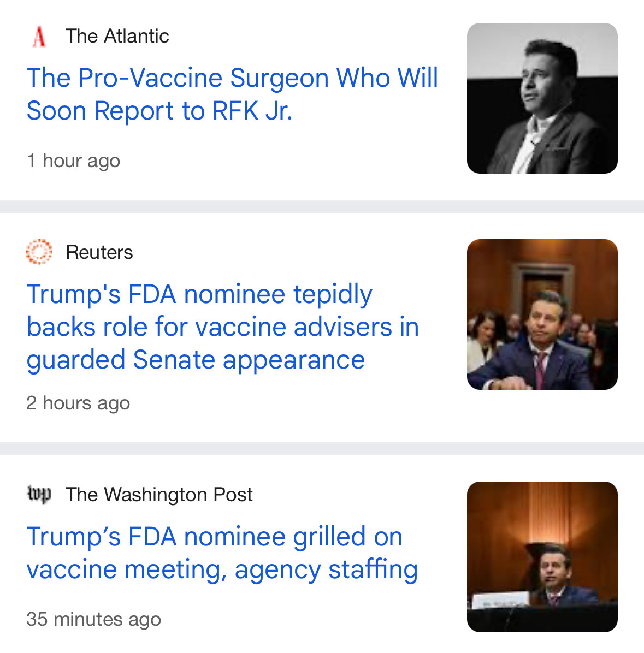Screen dimensions: 644x653
Task: Click the black-and-white portrait thumbnail
Action: click(x=542, y=98)
